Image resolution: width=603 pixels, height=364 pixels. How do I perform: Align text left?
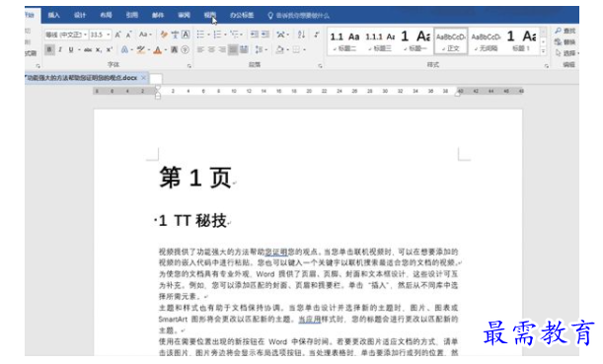click(x=200, y=49)
